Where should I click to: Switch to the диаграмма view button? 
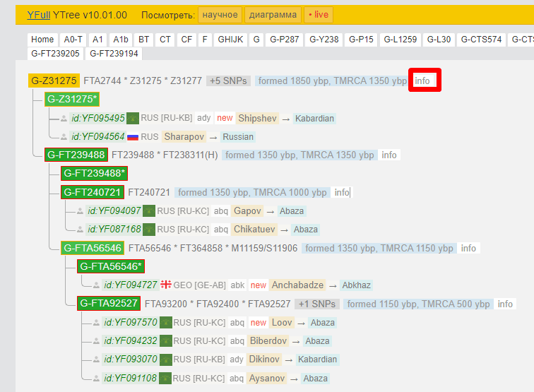coord(273,15)
